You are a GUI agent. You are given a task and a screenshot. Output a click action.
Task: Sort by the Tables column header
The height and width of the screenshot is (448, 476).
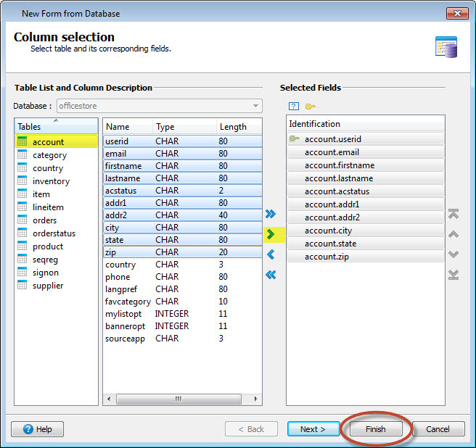coord(56,127)
